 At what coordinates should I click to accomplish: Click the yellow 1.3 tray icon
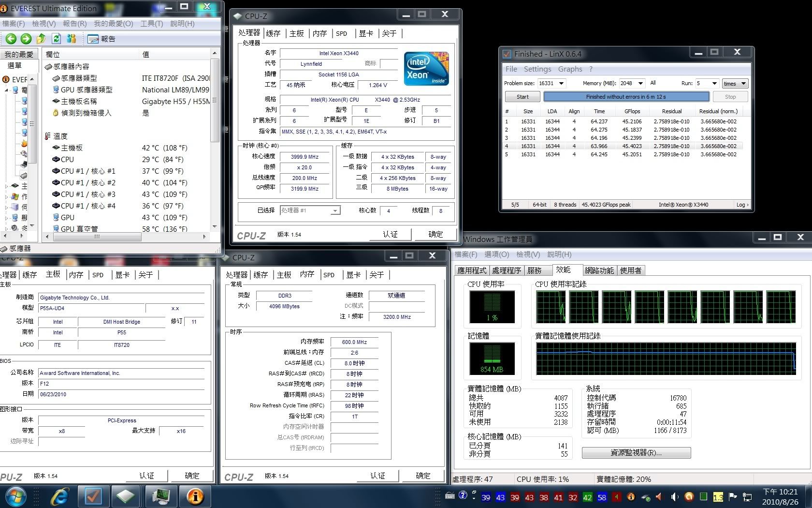coord(718,497)
